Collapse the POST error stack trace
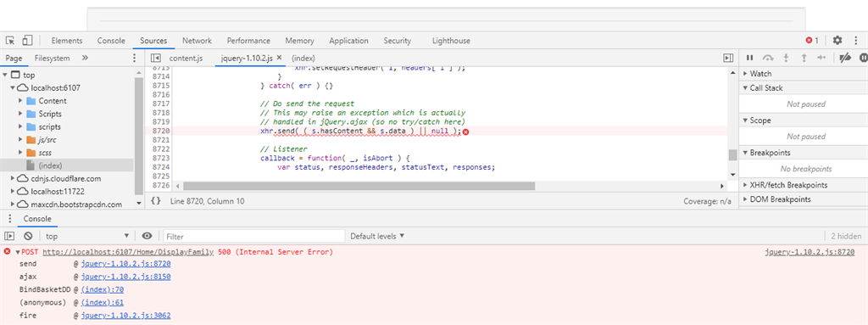 19,252
